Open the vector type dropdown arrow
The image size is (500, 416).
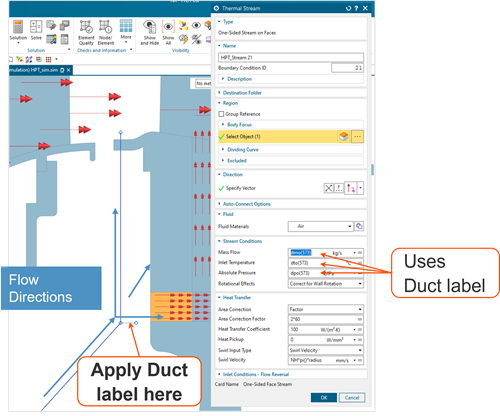(360, 188)
